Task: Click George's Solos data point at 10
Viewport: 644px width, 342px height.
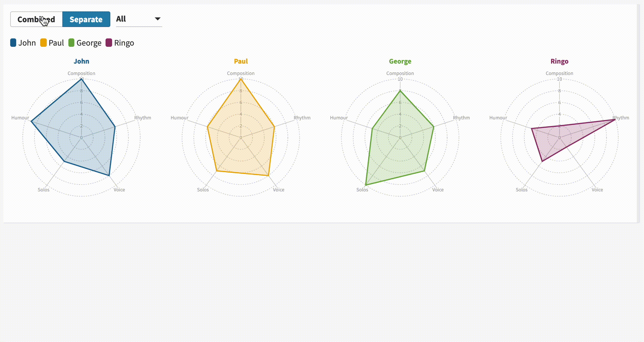Action: point(366,185)
